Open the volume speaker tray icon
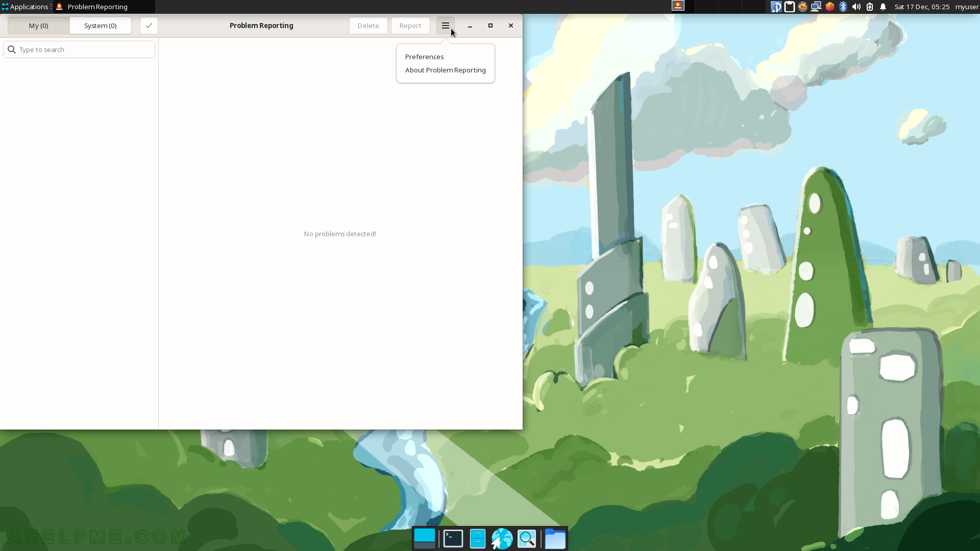The image size is (980, 551). point(856,7)
